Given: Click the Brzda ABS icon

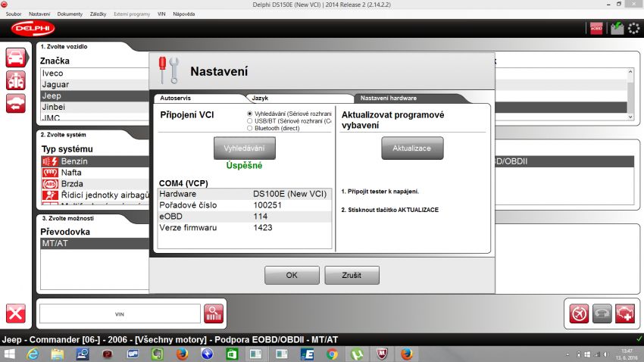Looking at the screenshot, I should [50, 184].
